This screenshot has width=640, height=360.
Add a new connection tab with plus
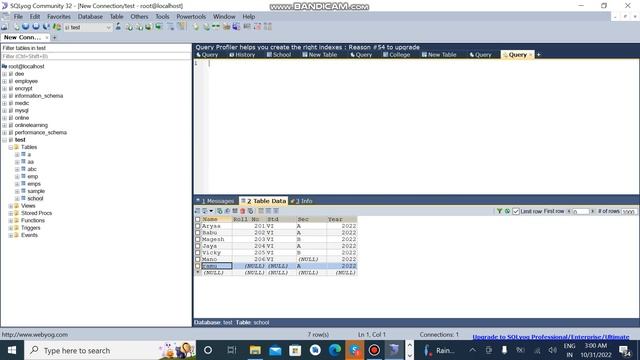click(x=54, y=38)
